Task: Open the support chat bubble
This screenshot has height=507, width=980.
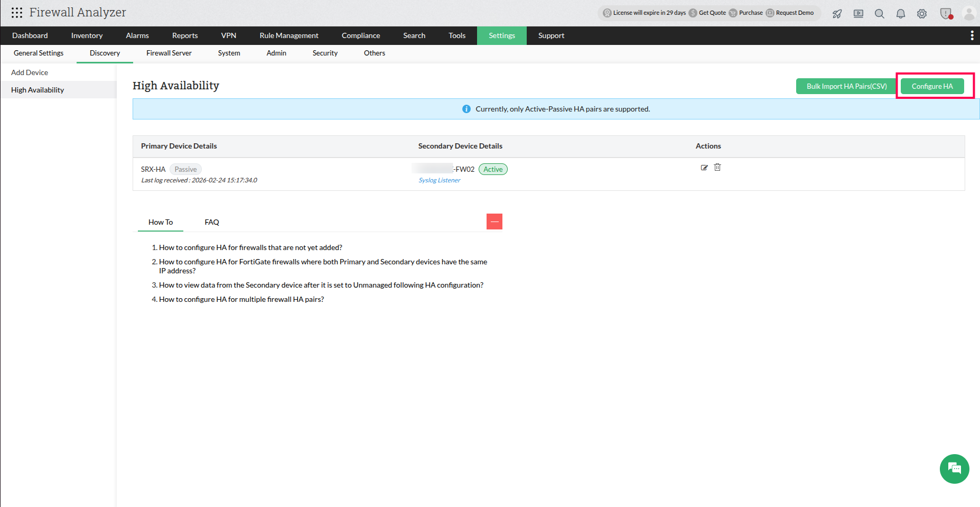Action: 954,469
